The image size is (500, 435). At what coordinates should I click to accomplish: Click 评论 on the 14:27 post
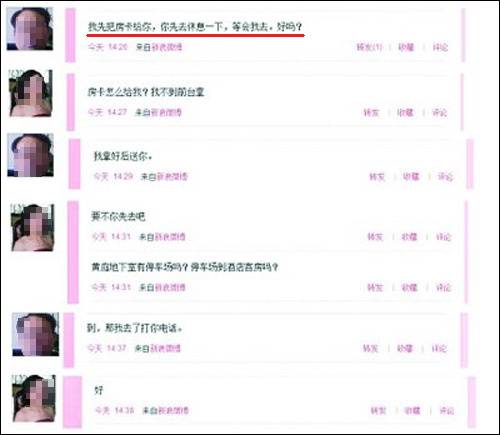coord(439,113)
